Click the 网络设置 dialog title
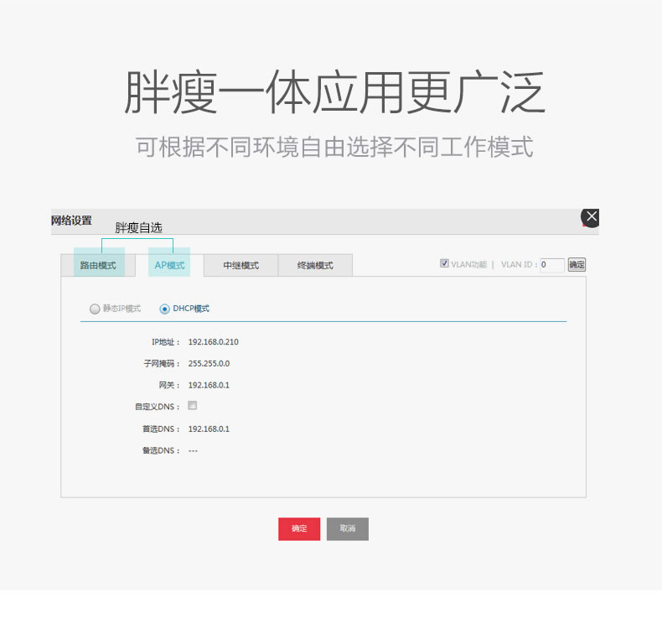Image resolution: width=662 pixels, height=644 pixels. (71, 221)
